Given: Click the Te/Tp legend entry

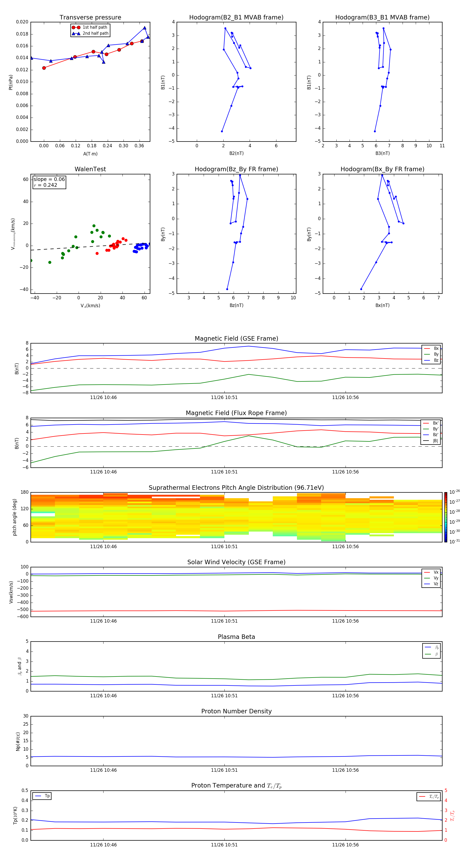Looking at the screenshot, I should tap(429, 796).
